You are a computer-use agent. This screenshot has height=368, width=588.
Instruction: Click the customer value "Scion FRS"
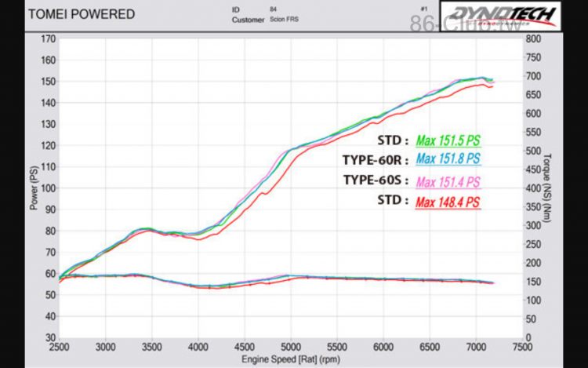pyautogui.click(x=285, y=19)
